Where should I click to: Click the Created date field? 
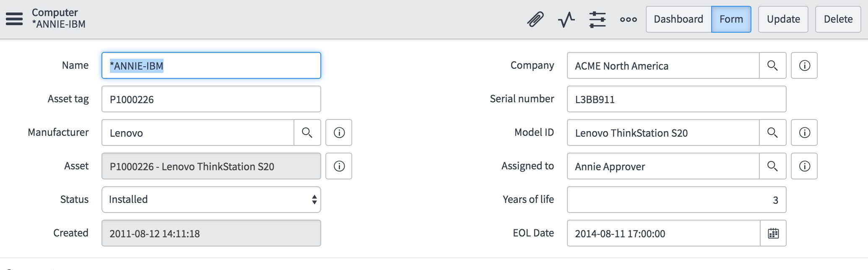click(211, 233)
